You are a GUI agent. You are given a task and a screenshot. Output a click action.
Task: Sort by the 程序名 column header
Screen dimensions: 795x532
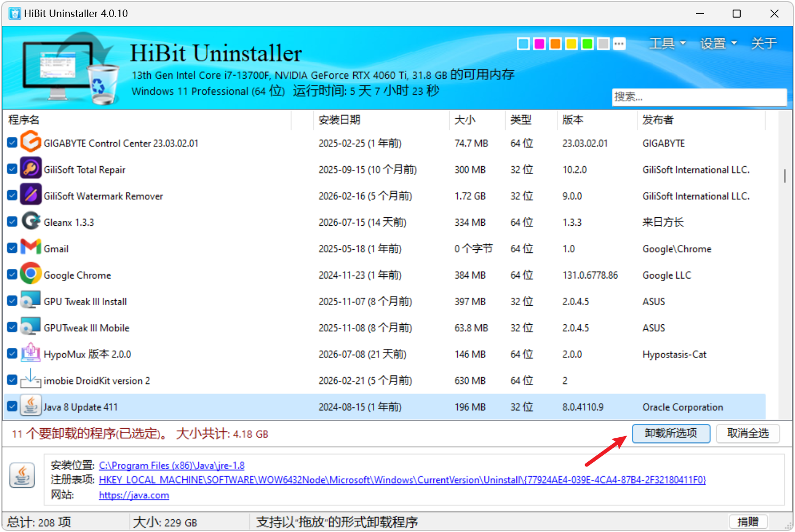click(x=148, y=120)
